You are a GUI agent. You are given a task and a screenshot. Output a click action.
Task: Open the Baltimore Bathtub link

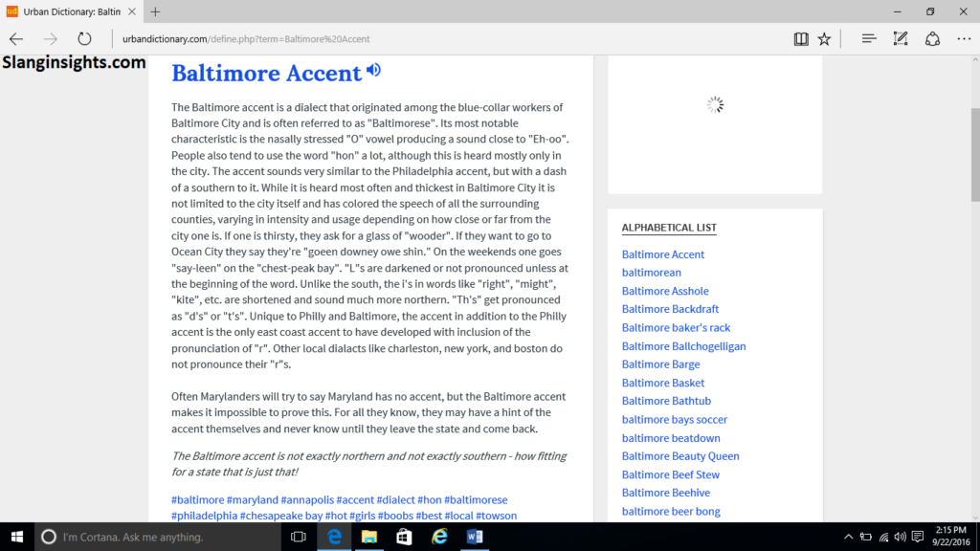tap(666, 401)
